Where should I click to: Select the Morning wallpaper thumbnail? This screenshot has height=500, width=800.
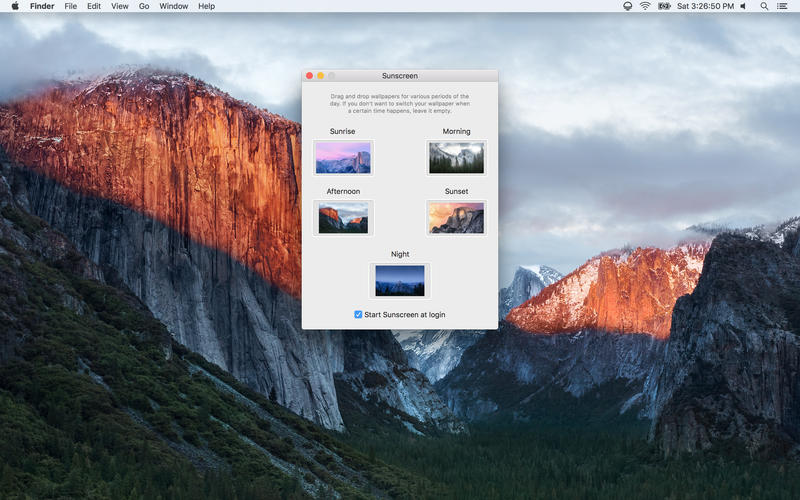pos(456,158)
